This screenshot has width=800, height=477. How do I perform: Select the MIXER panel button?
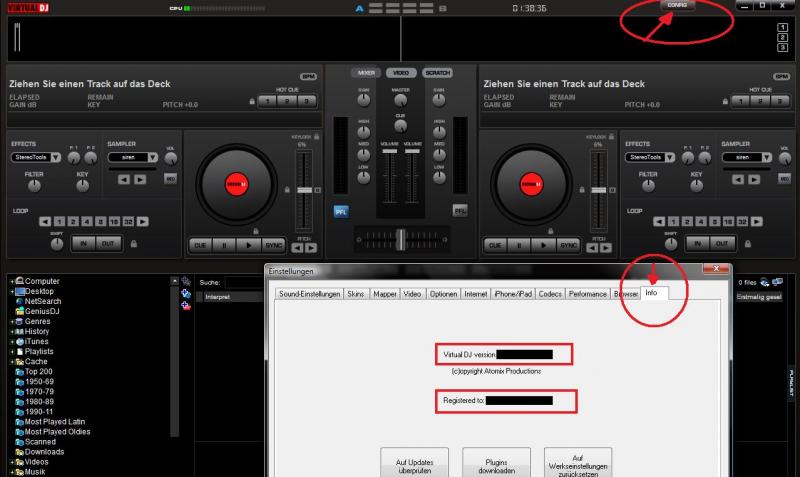coord(366,73)
